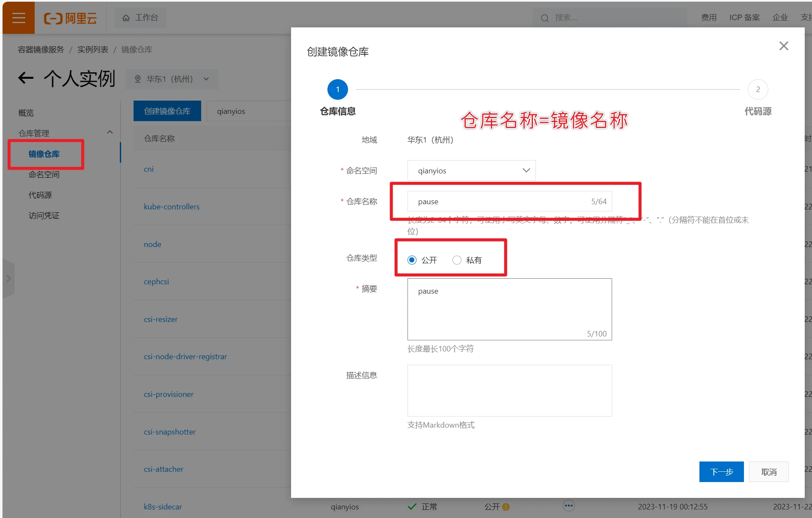Open 命名空间 in the sidebar
Image resolution: width=812 pixels, height=518 pixels.
[44, 175]
